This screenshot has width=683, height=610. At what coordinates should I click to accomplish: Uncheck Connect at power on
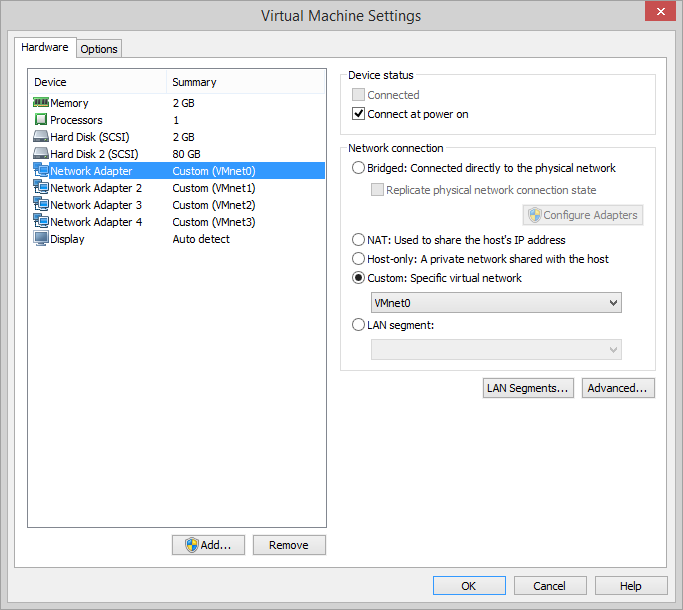point(360,114)
